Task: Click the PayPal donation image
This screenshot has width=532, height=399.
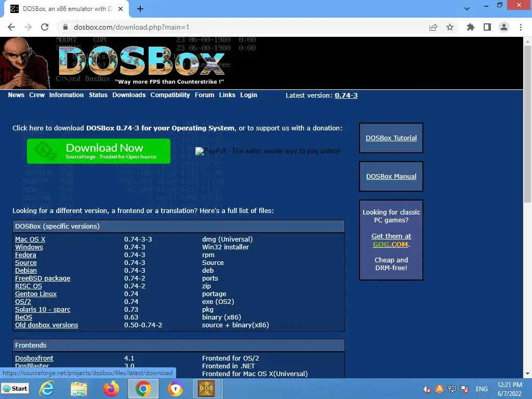Action: click(268, 151)
